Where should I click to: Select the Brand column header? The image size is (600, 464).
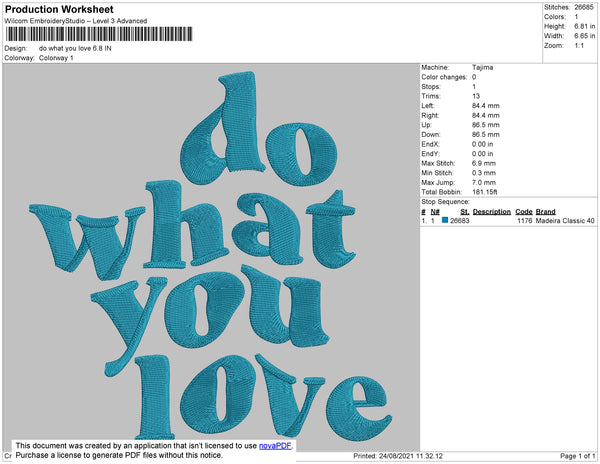(x=545, y=211)
